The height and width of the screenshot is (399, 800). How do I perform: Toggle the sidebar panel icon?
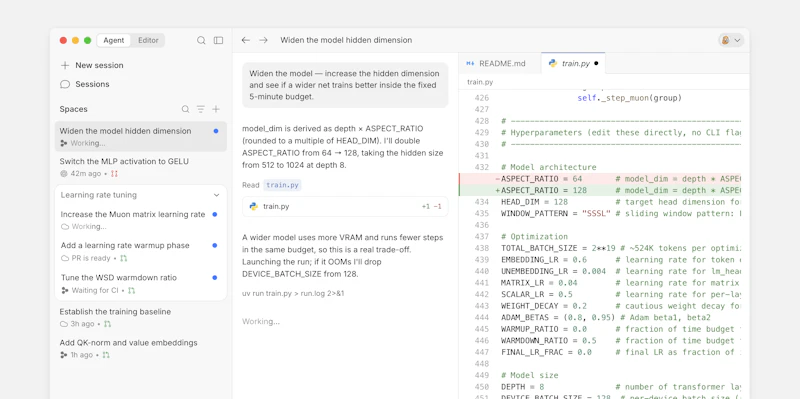pyautogui.click(x=218, y=40)
